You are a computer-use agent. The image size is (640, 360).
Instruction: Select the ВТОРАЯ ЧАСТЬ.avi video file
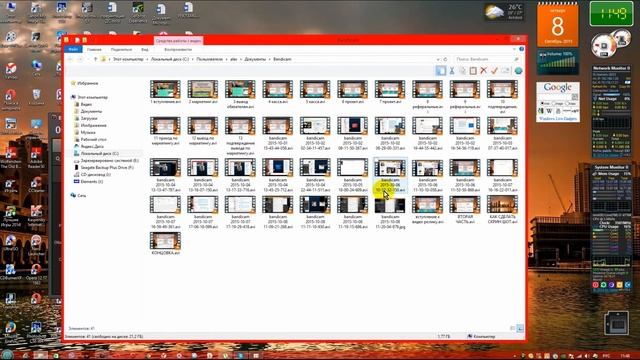click(465, 210)
